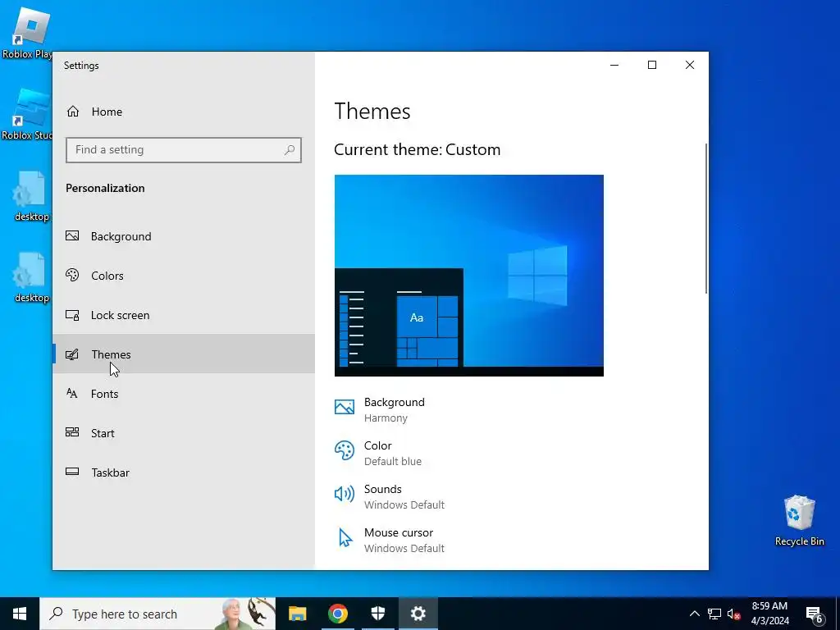Click the network icon in system tray
This screenshot has width=840, height=630.
(x=714, y=614)
